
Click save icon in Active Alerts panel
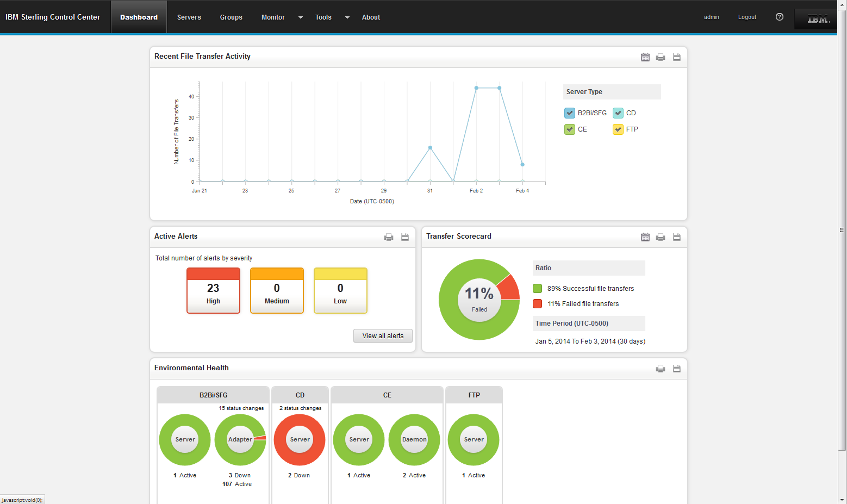click(x=405, y=237)
